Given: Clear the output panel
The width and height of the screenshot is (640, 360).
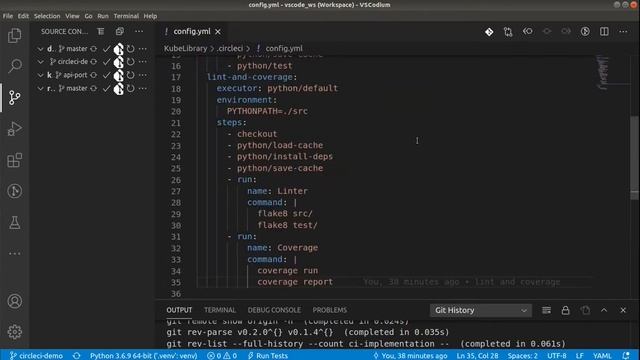Looking at the screenshot, I should click(546, 310).
